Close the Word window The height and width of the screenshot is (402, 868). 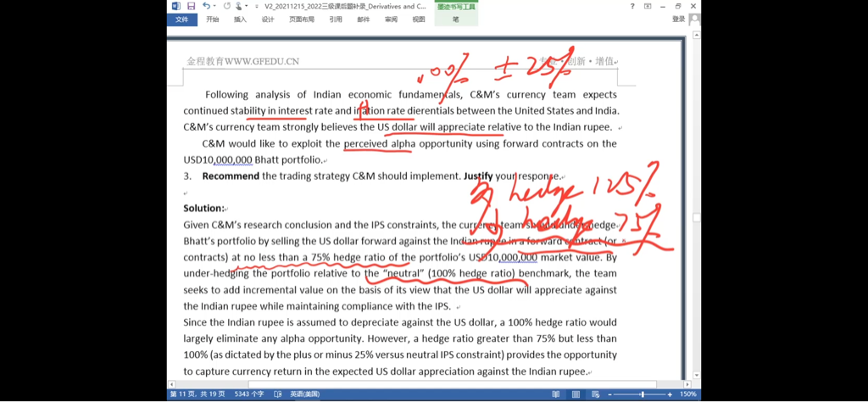pyautogui.click(x=693, y=6)
